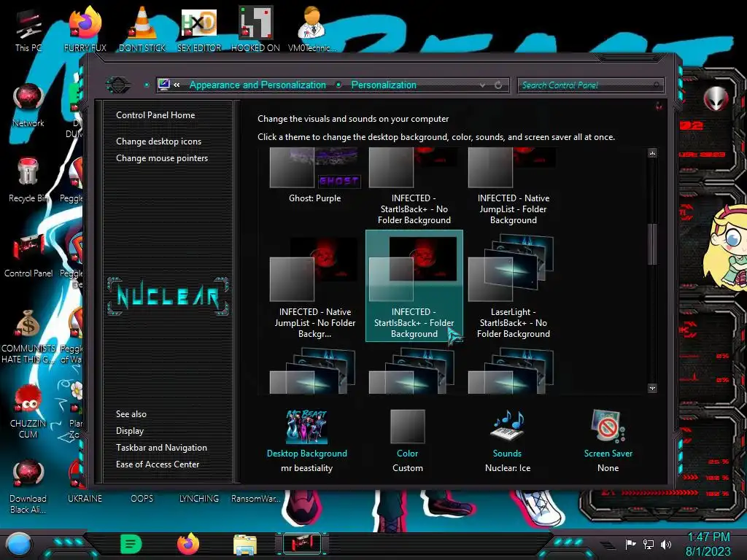747x560 pixels.
Task: Open the Network desktop icon
Action: click(x=28, y=105)
